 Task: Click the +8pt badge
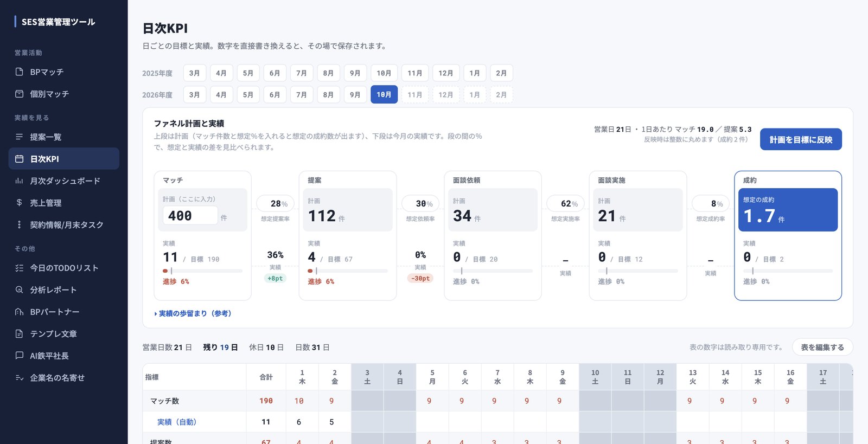tap(275, 278)
